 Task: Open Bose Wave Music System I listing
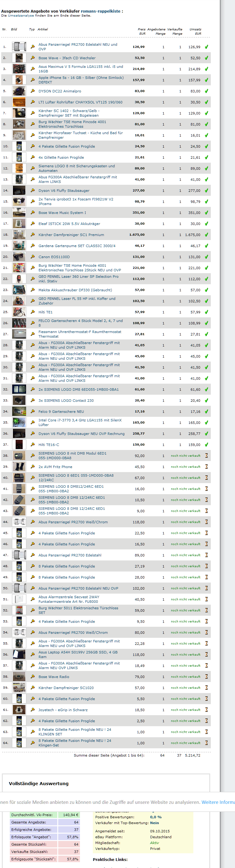(62, 213)
